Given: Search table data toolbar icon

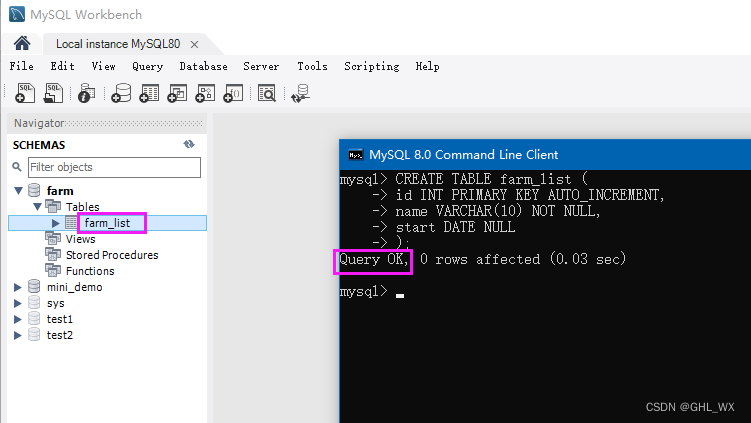Looking at the screenshot, I should [267, 93].
